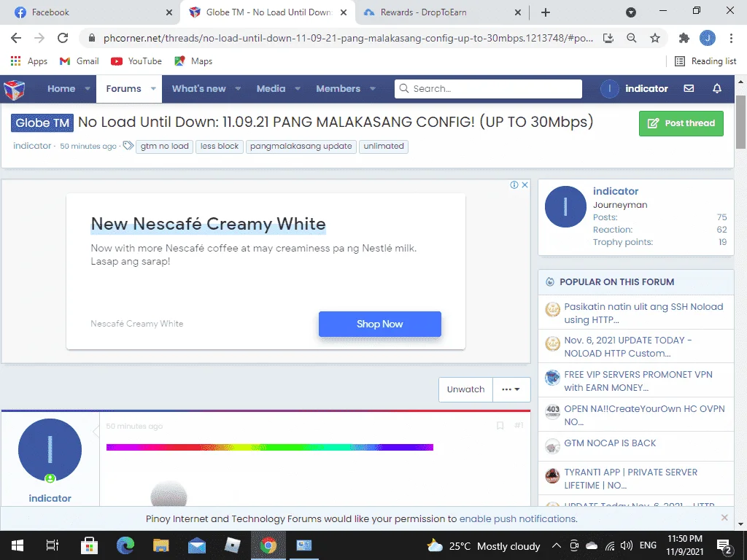Click the zoom magnifier icon in address bar
The height and width of the screenshot is (560, 747).
coord(632,38)
